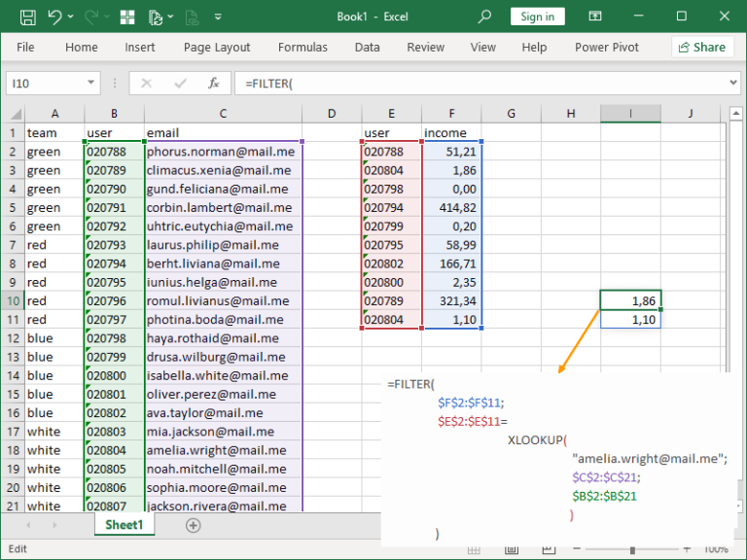
Task: Click cell phorus.norman@mail.me
Action: pyautogui.click(x=223, y=152)
